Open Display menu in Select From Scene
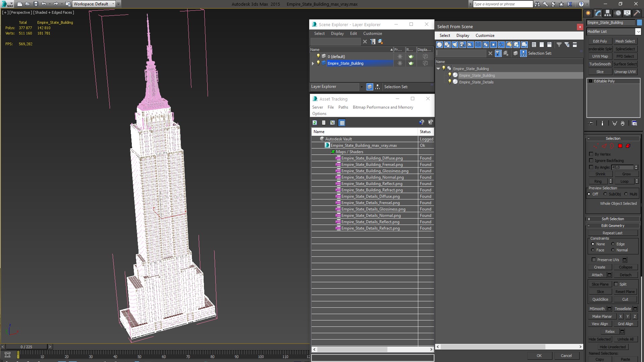 tap(463, 36)
